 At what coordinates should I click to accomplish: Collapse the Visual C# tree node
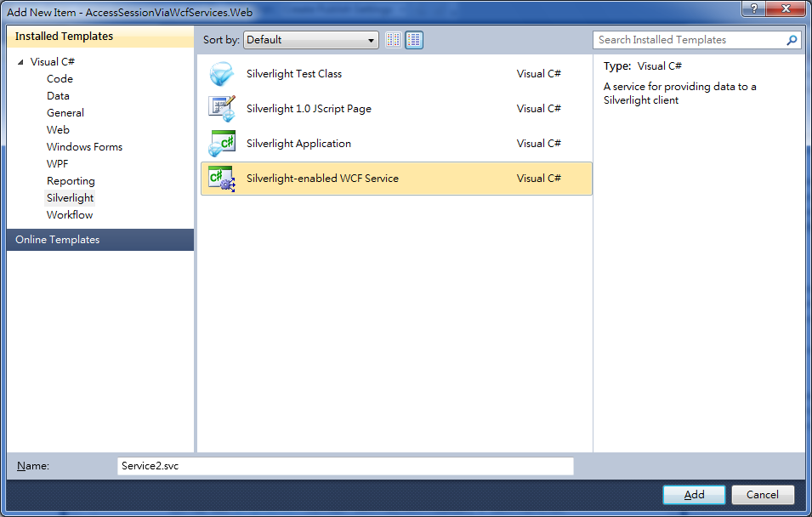coord(20,62)
